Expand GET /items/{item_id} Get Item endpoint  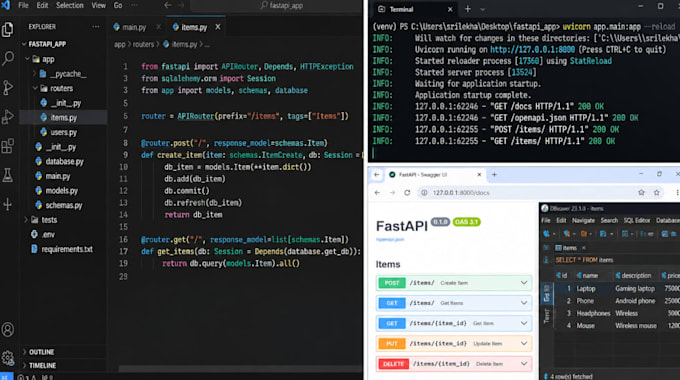point(454,323)
